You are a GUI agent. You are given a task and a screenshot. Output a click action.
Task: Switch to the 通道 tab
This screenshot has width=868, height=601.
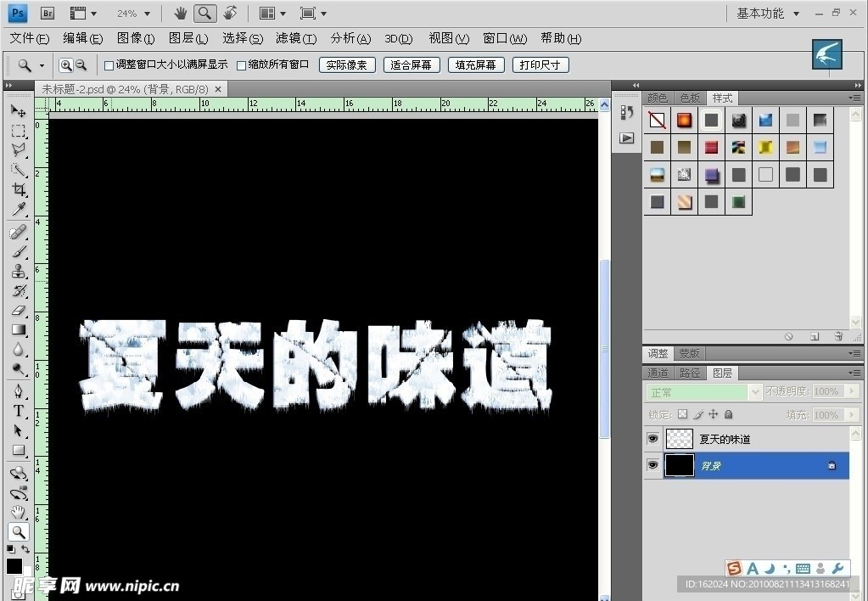(x=658, y=373)
